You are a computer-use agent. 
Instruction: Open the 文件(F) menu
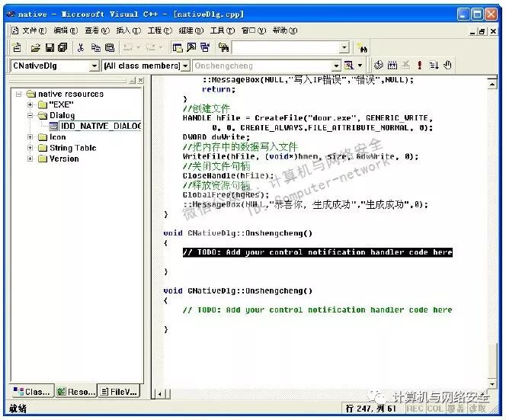pos(34,30)
